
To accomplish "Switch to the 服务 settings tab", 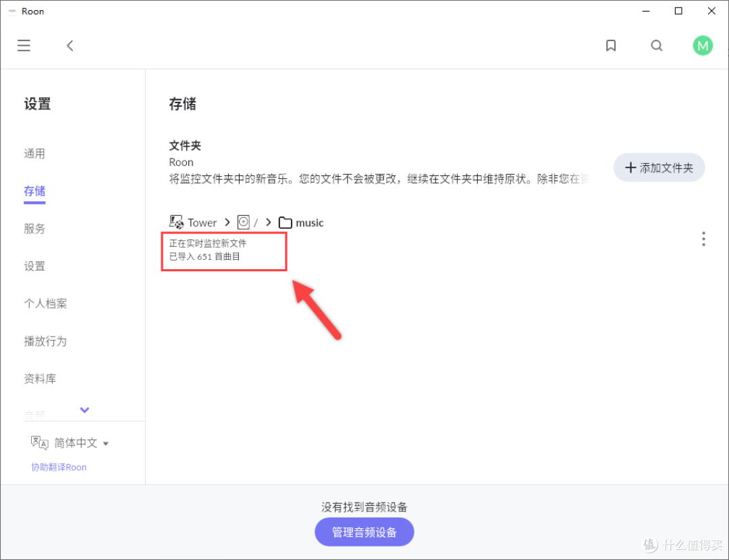I will 34,229.
